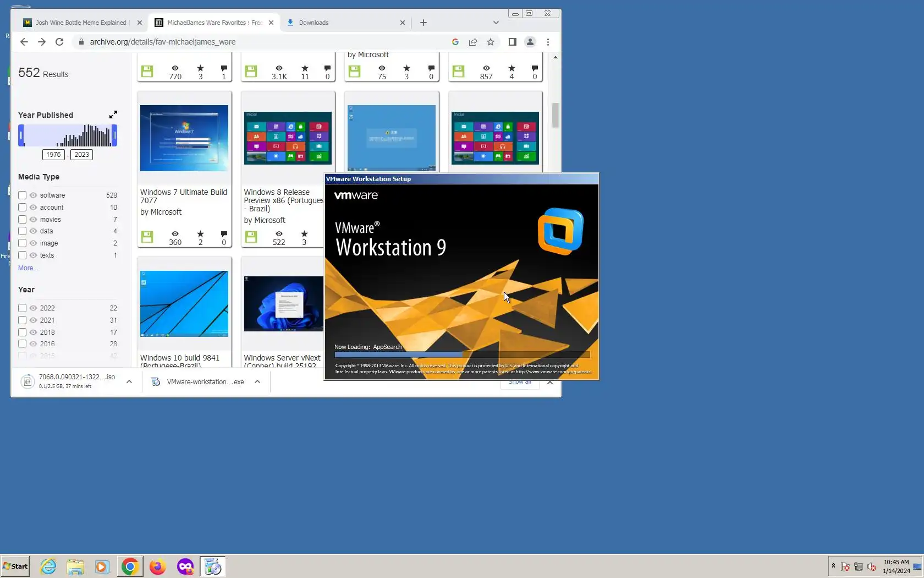Open the Windows 7 Ultimate Build 7077 thumbnail
Screen dimensions: 924x578
click(184, 138)
